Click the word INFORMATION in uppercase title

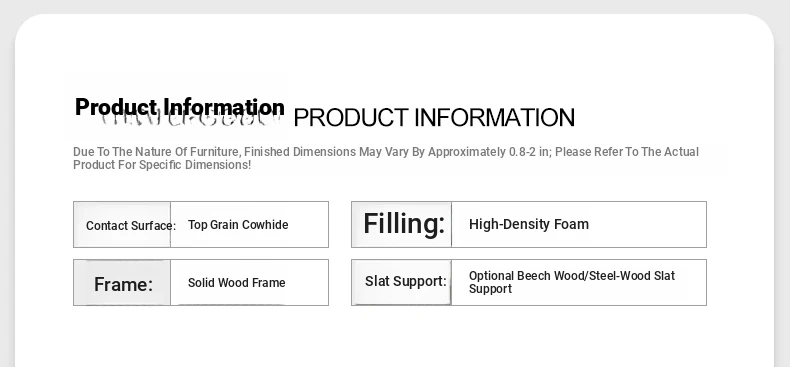point(494,118)
